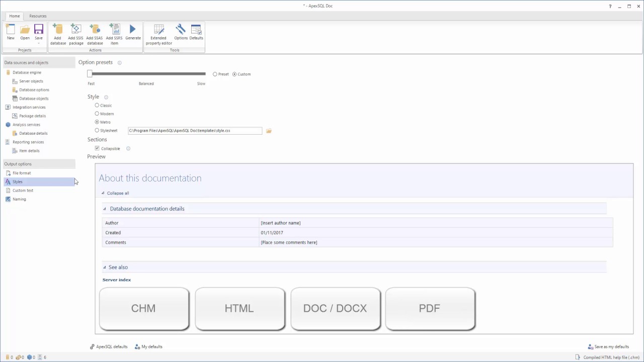
Task: Open the Options tool
Action: coord(181,32)
